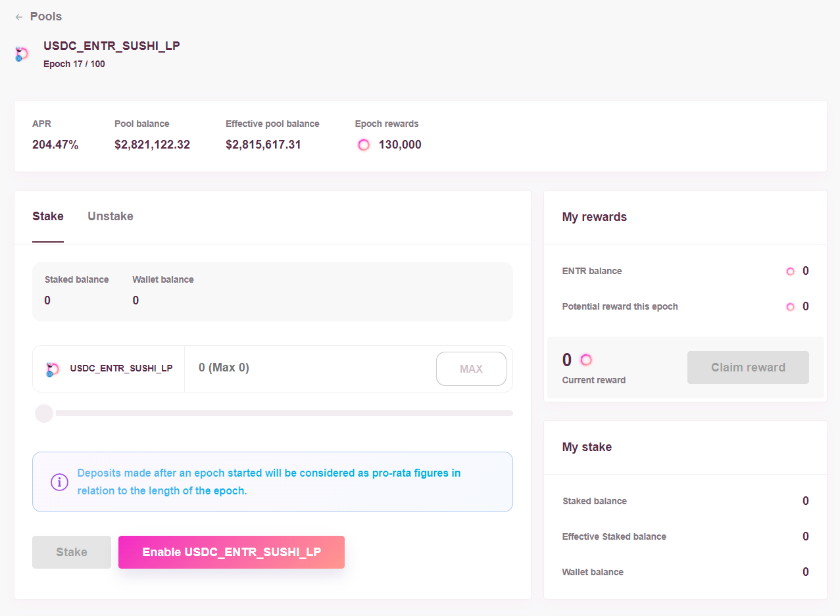Click the deposits pro-rata notice text

tap(269, 482)
